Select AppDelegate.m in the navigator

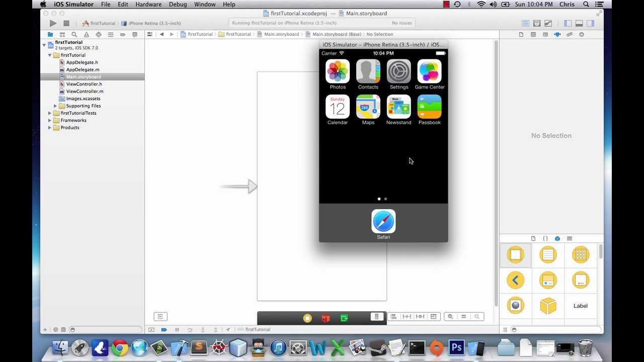[83, 69]
